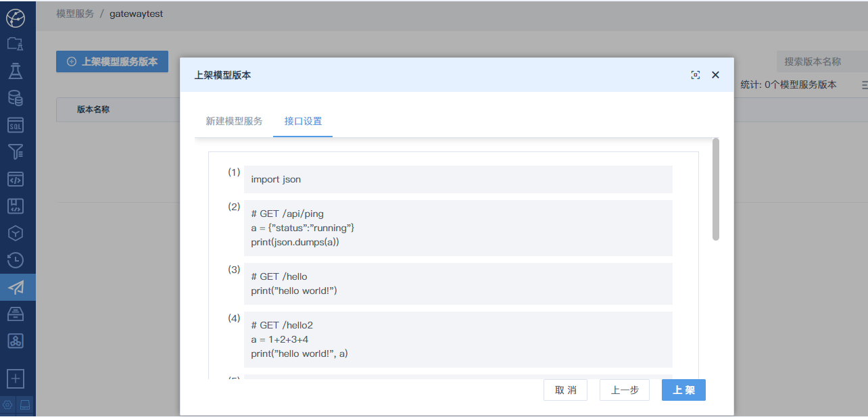Screen dimensions: 868x417
Task: Click the 取消 button
Action: [565, 390]
